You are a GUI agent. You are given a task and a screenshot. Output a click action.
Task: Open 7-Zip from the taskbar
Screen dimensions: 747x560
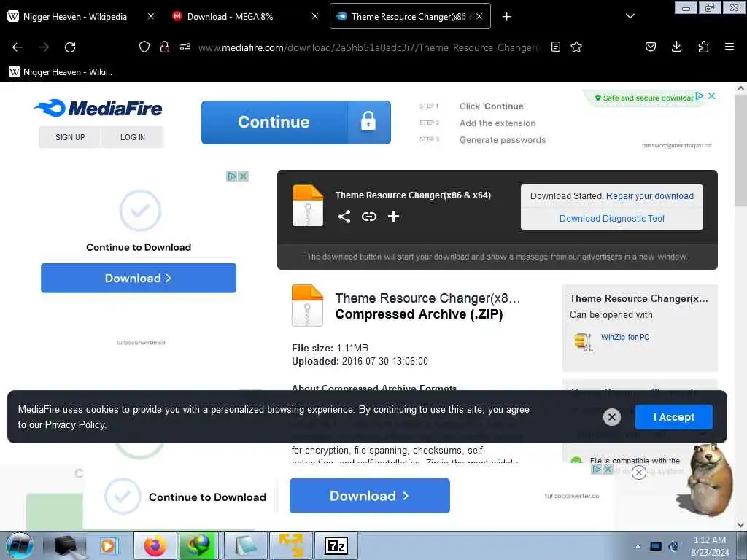(336, 545)
